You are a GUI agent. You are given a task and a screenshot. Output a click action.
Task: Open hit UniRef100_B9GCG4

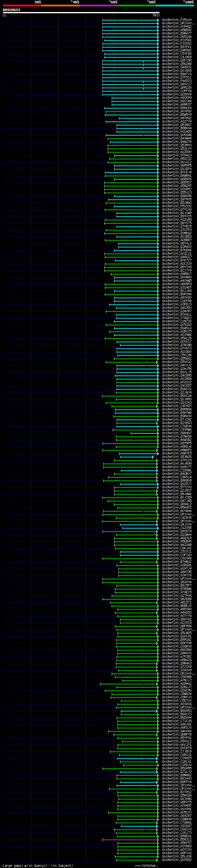(176, 396)
